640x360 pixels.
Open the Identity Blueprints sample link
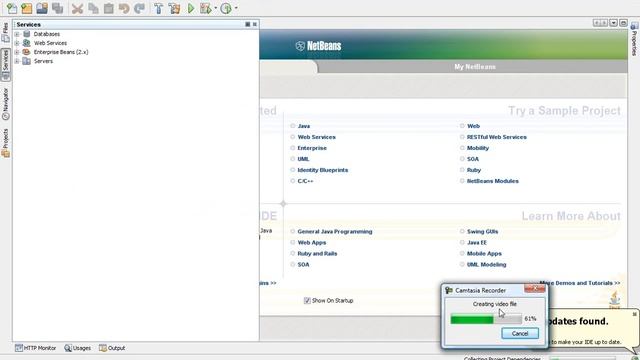(322, 170)
